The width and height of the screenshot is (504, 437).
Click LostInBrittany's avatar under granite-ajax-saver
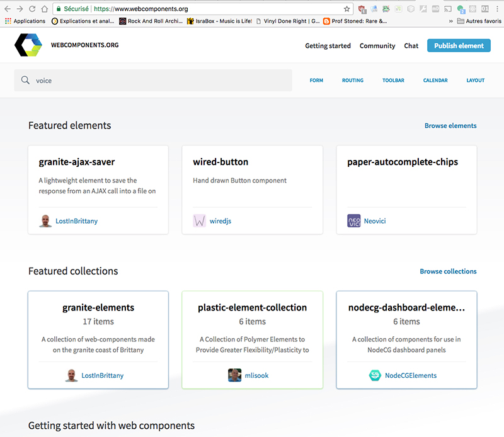pos(45,221)
